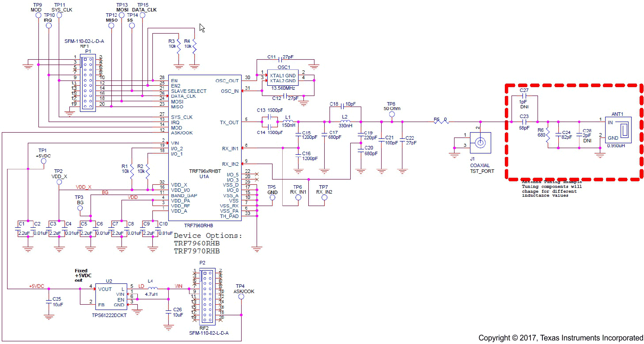Image resolution: width=644 pixels, height=344 pixels.
Task: Click the 'OSC_IN' pin label
Action: (230, 91)
